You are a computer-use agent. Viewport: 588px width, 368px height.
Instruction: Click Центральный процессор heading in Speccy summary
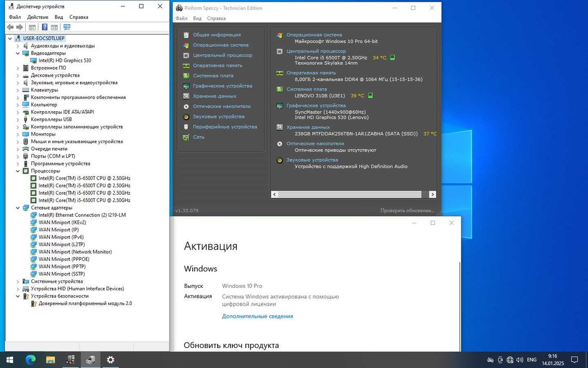point(316,51)
